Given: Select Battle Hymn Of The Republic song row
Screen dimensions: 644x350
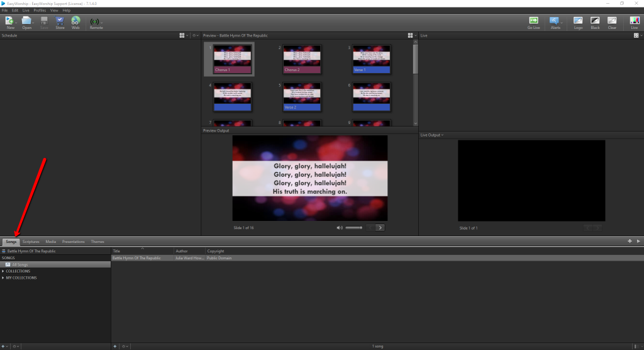Looking at the screenshot, I should pyautogui.click(x=377, y=258).
